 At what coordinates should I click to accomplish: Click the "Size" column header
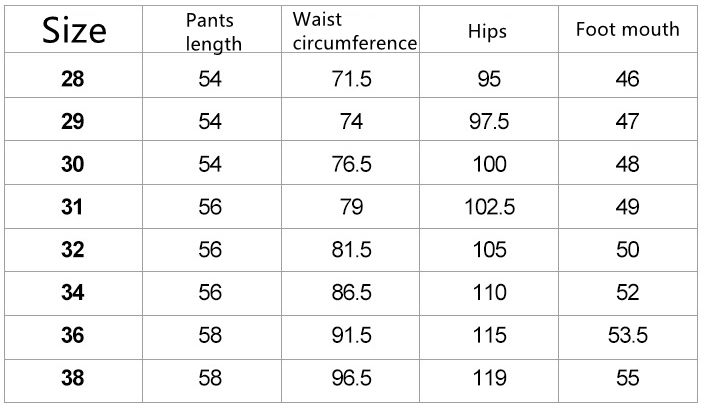pyautogui.click(x=73, y=31)
